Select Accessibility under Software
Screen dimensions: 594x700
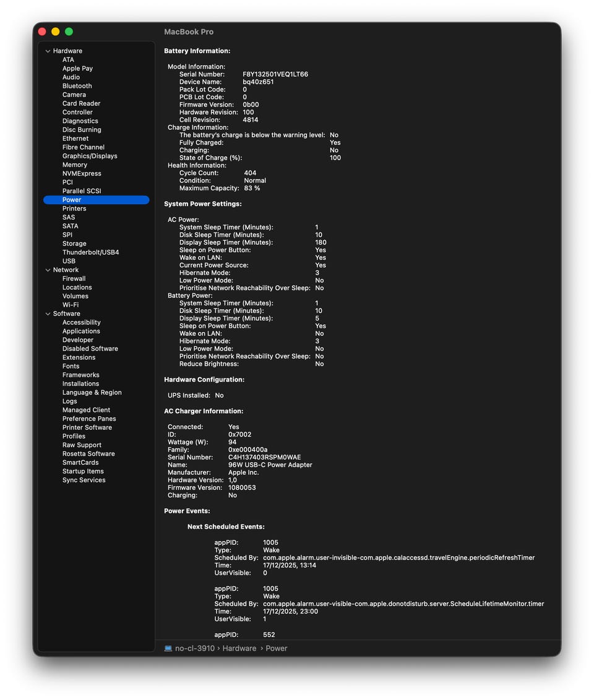tap(81, 322)
